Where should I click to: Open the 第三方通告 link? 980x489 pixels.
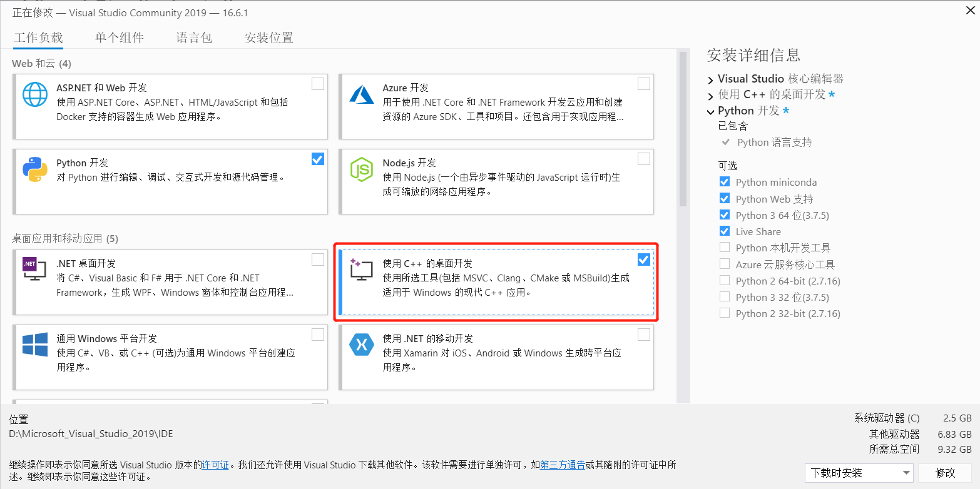pos(563,465)
